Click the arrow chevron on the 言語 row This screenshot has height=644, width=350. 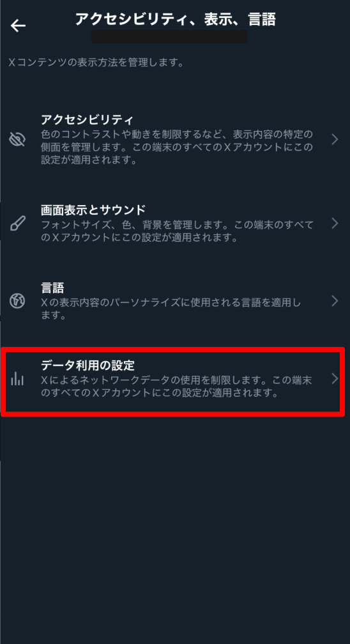pos(335,301)
